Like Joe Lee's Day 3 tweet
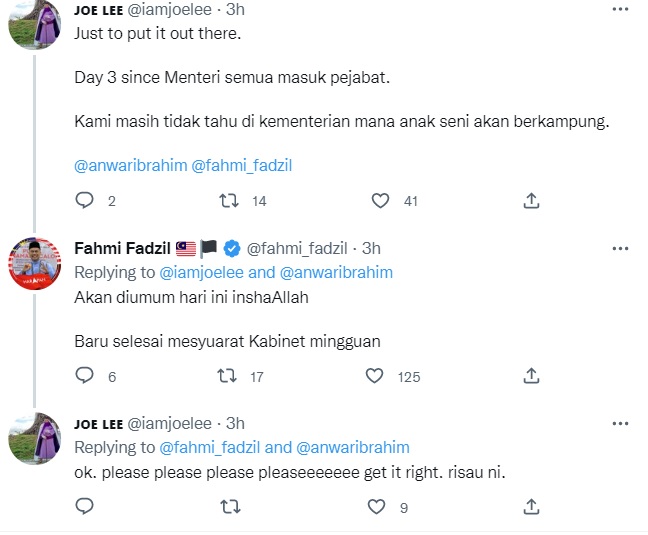The width and height of the screenshot is (648, 535). coord(380,201)
